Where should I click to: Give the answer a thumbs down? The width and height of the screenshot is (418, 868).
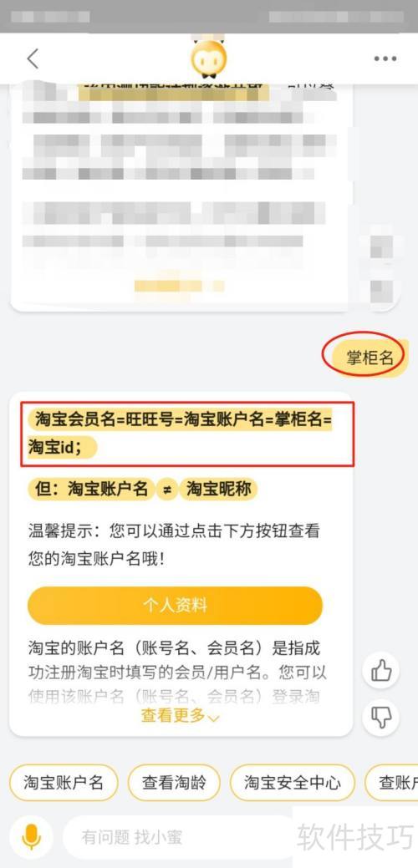coord(381,718)
